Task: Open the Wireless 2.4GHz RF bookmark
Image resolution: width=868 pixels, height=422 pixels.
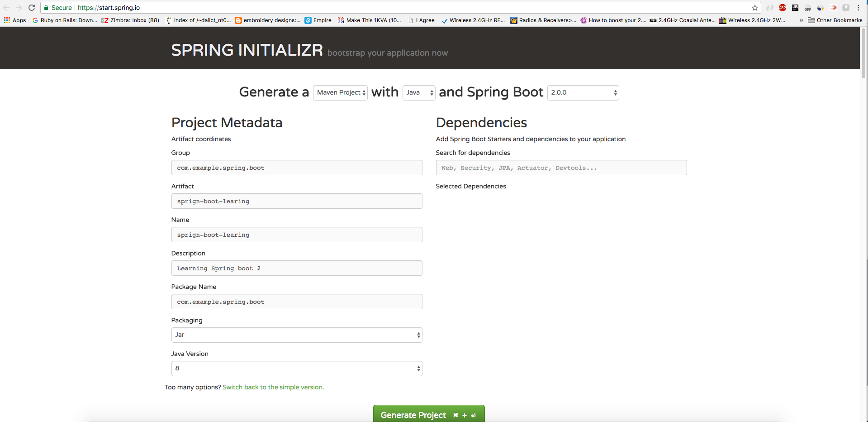Action: point(473,20)
